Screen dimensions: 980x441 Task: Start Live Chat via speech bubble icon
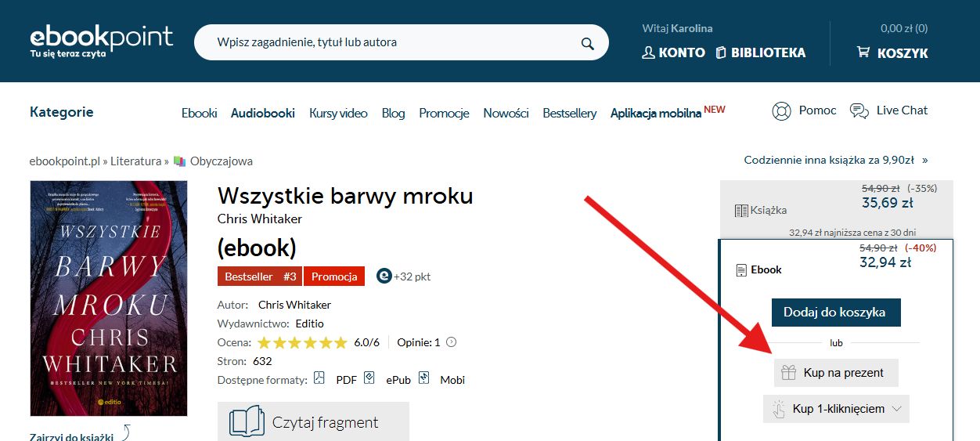pyautogui.click(x=859, y=111)
